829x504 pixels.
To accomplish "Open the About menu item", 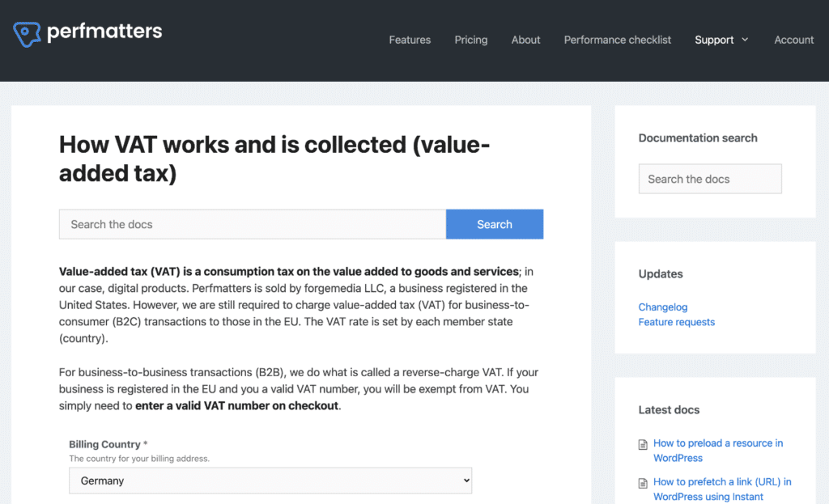I will [525, 40].
